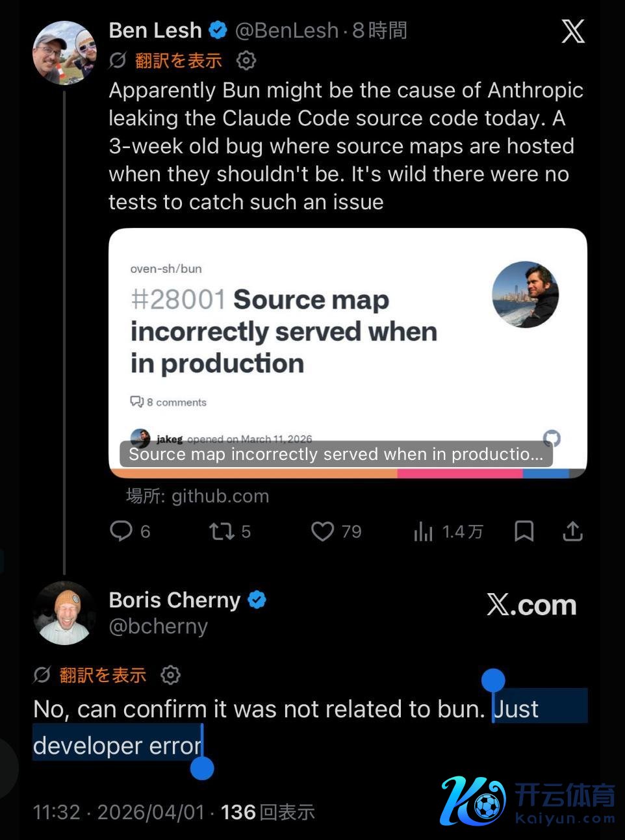Screen dimensions: 625x840
Task: Click the X logo at top right
Action: coord(573,31)
